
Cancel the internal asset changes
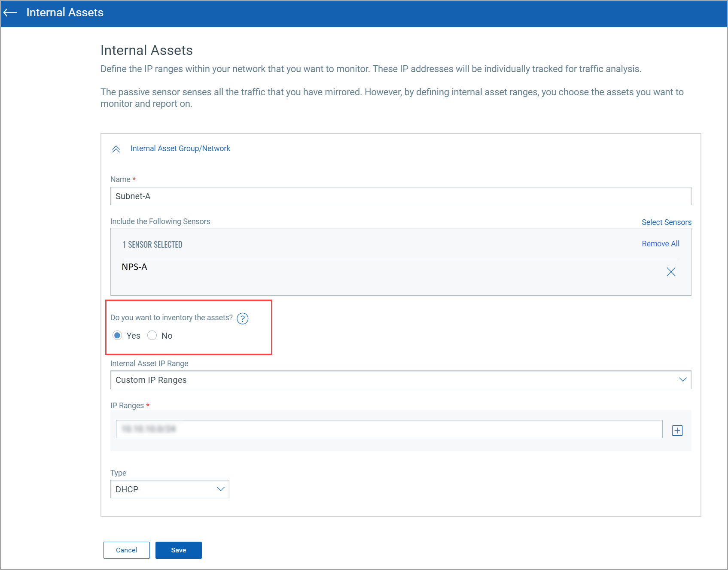[x=126, y=550]
